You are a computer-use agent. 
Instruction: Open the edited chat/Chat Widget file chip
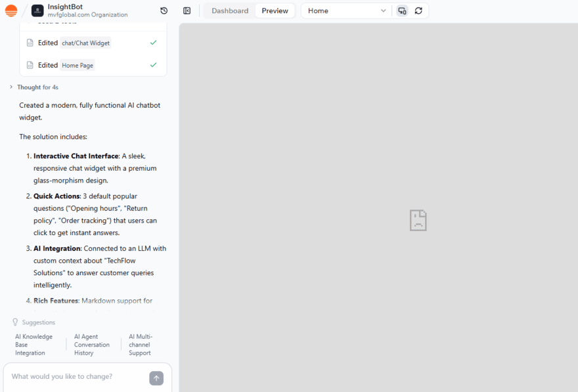point(86,43)
